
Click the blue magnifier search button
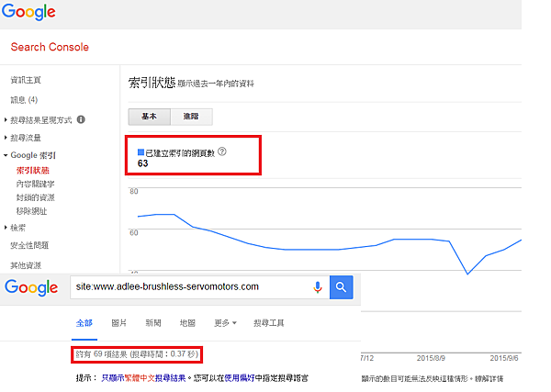click(x=342, y=287)
